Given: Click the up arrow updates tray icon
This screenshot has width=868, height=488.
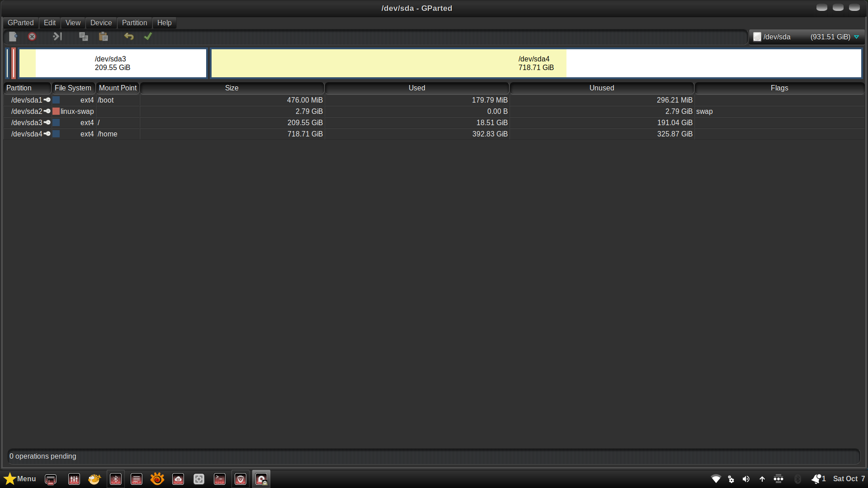Looking at the screenshot, I should 762,479.
